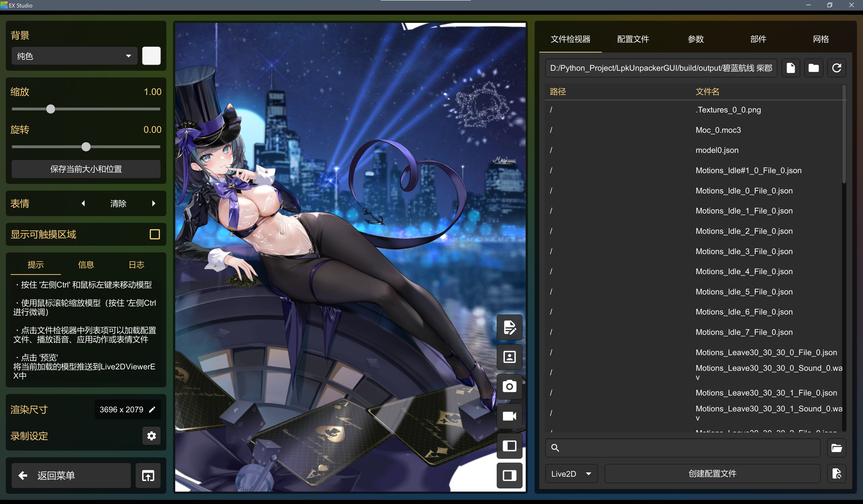Open the 日志 tab
Screen dimensions: 863x504
136,265
